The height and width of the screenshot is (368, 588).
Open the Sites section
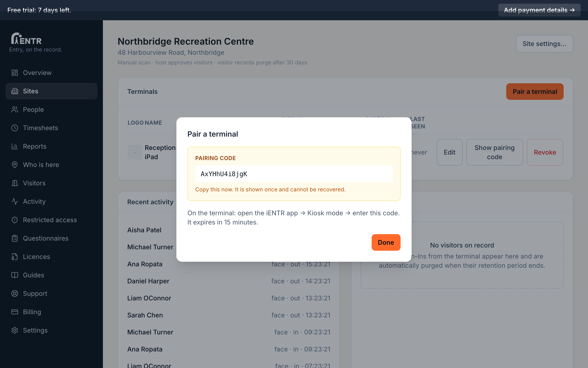[x=51, y=91]
